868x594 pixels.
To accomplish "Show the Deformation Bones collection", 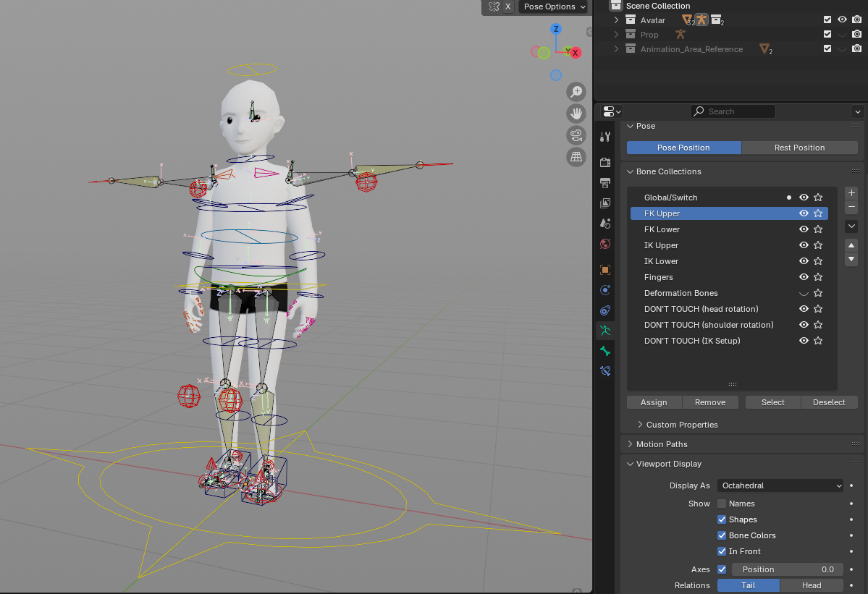I will [x=804, y=293].
